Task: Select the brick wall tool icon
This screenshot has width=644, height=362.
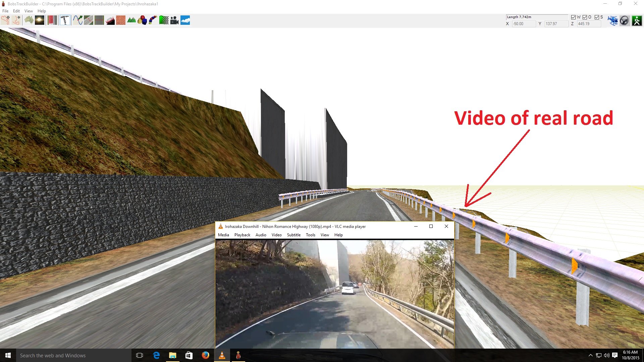Action: 121,20
